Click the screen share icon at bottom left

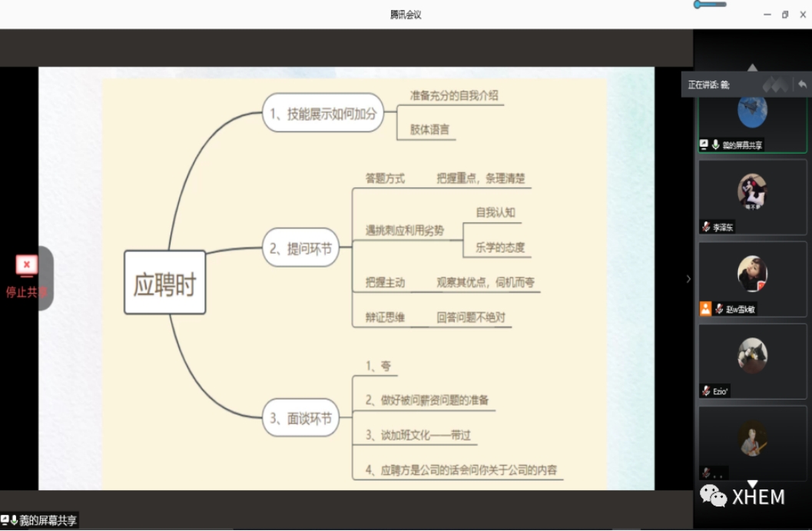pos(5,520)
